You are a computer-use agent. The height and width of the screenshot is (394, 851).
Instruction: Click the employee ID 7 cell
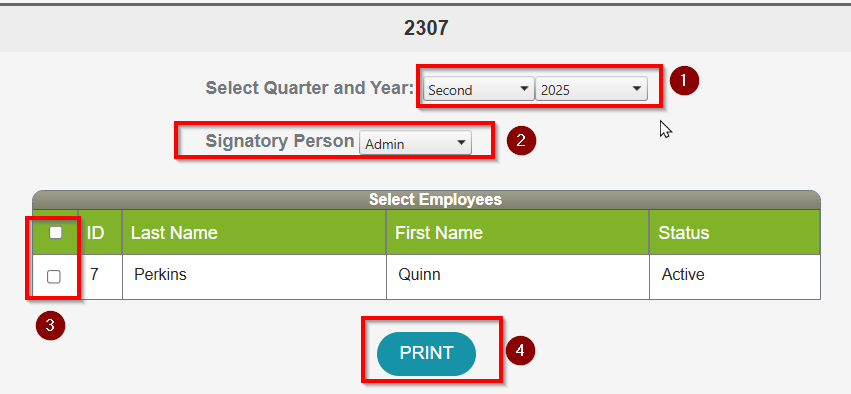[x=100, y=277]
